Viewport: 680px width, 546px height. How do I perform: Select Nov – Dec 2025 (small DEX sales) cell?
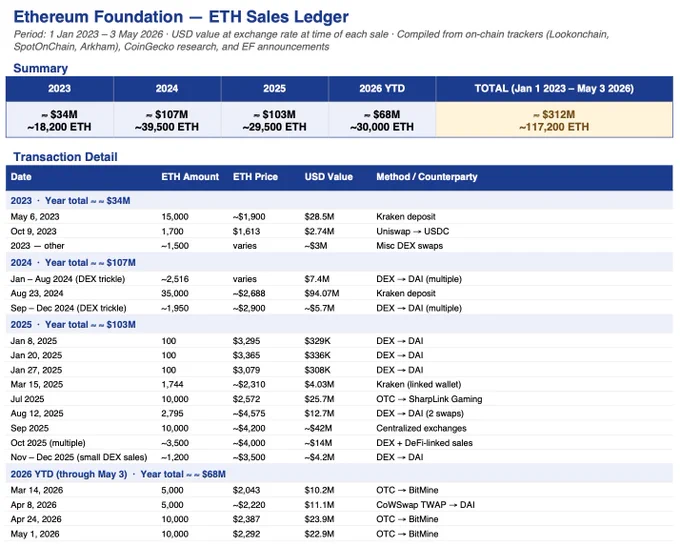point(78,458)
